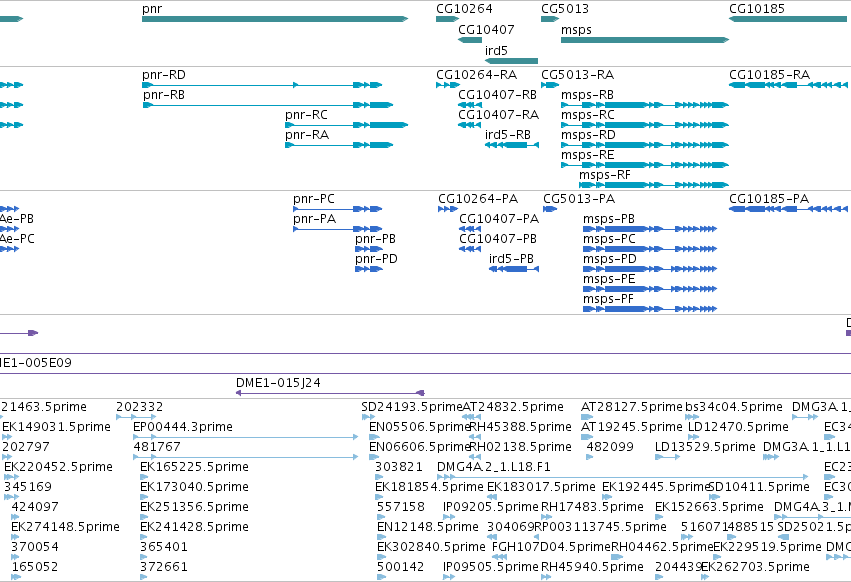Viewport: 851px width, 582px height.
Task: Click transcript CG10407-RB
Action: click(470, 105)
